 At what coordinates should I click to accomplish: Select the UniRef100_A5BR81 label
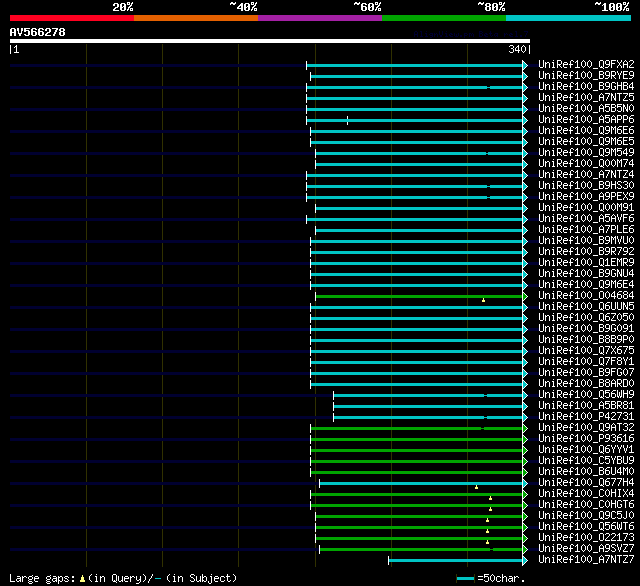586,406
